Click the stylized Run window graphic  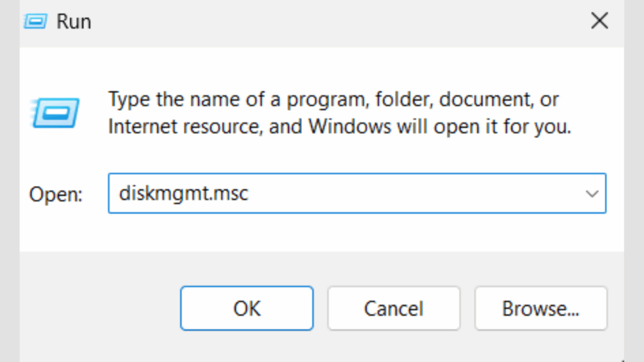(x=55, y=113)
